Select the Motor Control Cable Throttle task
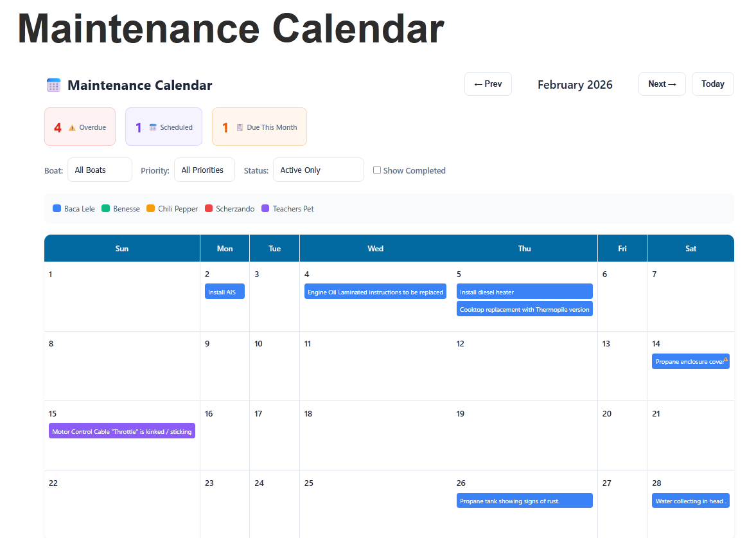Screen dimensions: 756x538 pos(121,431)
